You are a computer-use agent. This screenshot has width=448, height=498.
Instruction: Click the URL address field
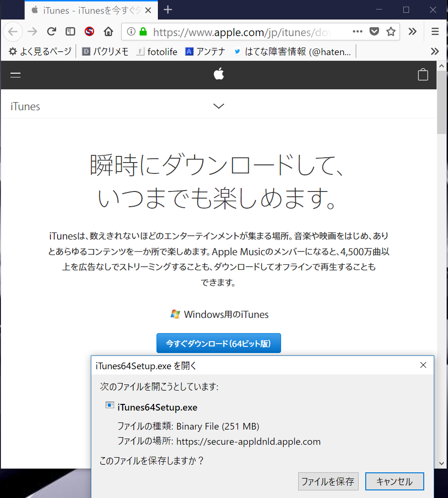point(242,32)
